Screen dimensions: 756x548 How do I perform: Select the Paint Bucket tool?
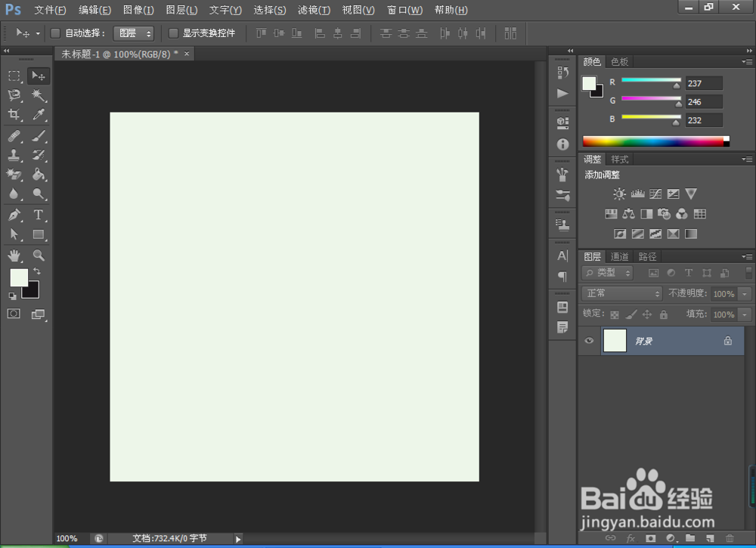(x=38, y=175)
